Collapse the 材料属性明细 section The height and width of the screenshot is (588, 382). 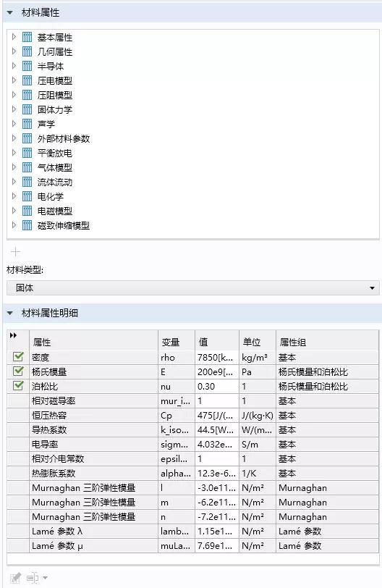(x=10, y=313)
